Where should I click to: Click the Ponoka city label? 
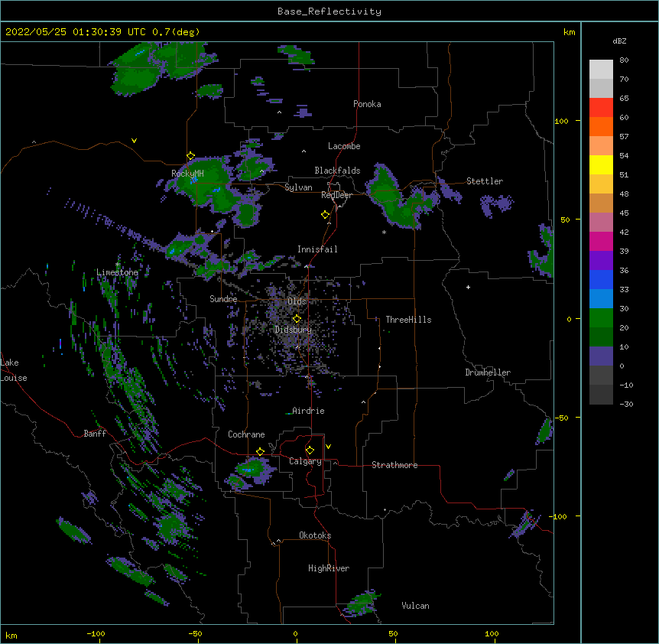[x=367, y=104]
